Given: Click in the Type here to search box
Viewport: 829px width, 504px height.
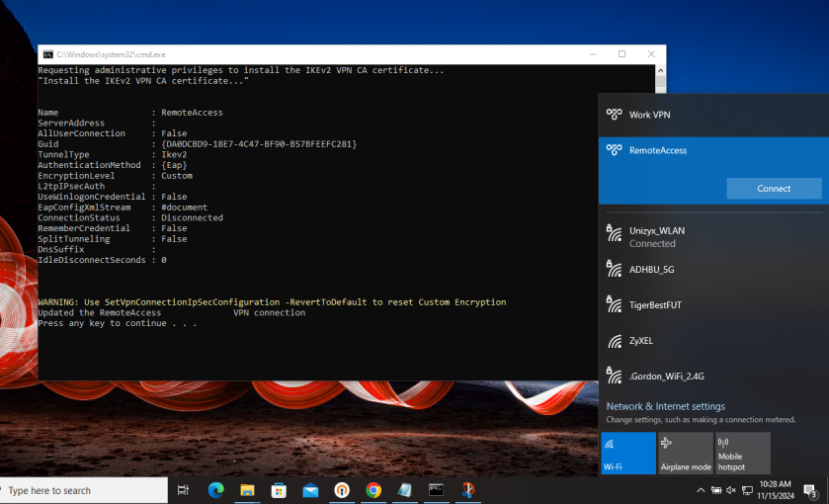Looking at the screenshot, I should tap(84, 490).
